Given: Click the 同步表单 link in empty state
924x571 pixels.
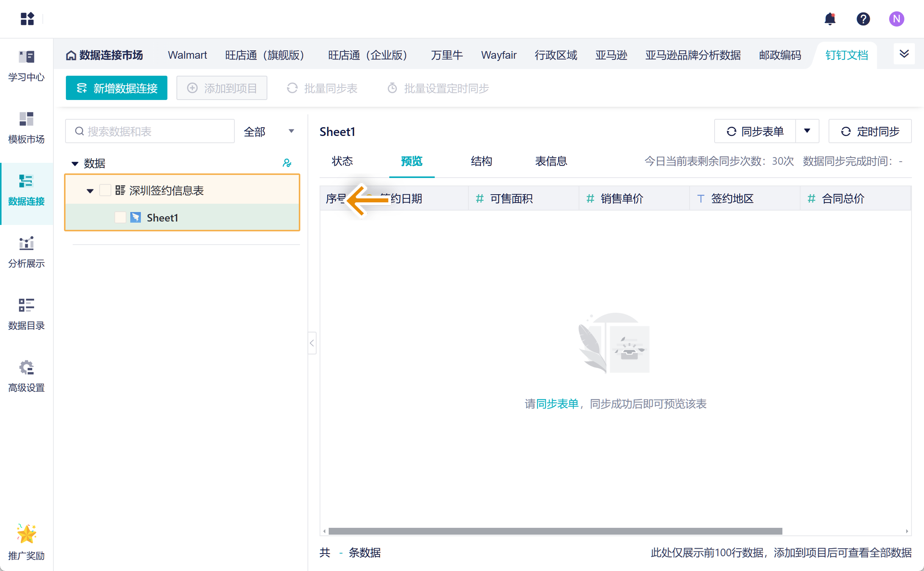Looking at the screenshot, I should coord(557,404).
